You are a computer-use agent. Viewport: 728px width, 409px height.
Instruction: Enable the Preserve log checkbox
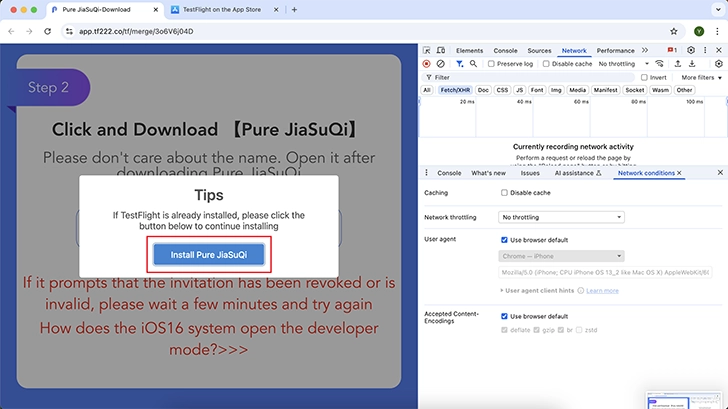491,64
